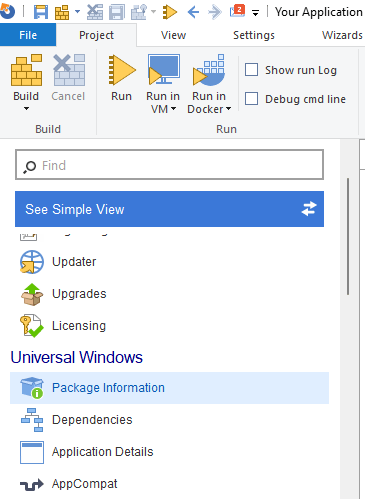The image size is (365, 499).
Task: Expand the Build button dropdown arrow
Action: [26, 109]
